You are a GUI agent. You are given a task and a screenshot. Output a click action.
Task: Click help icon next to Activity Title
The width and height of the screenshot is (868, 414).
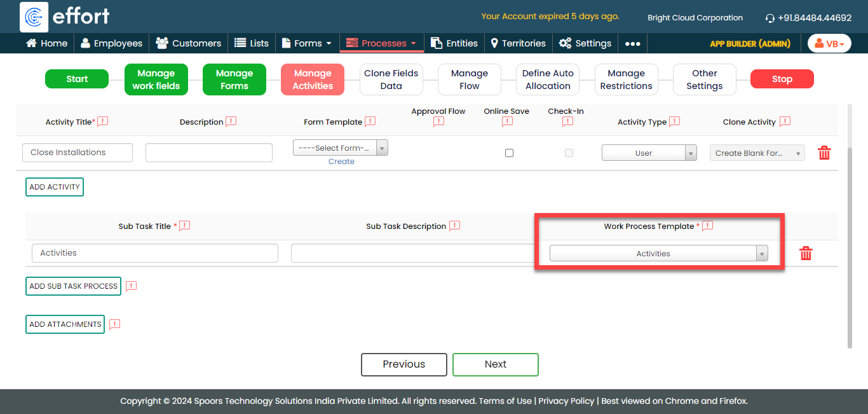point(103,121)
